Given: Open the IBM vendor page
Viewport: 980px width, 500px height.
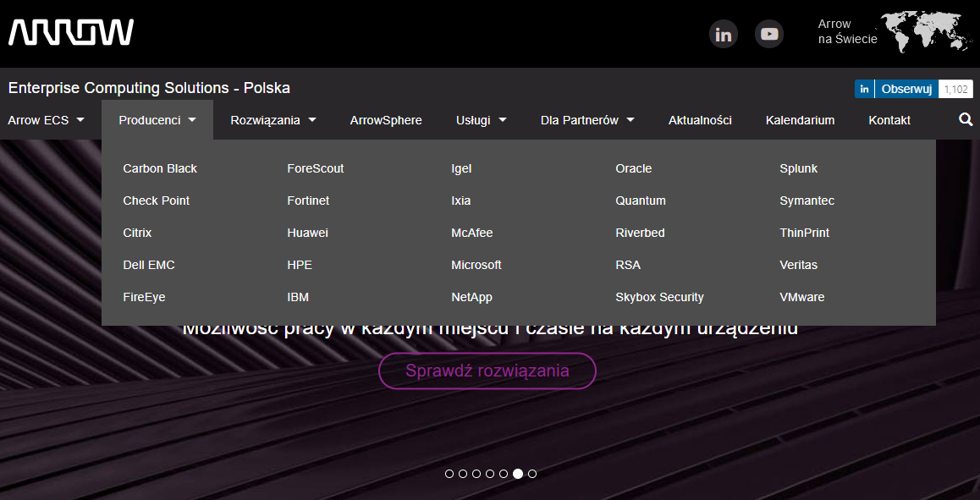Looking at the screenshot, I should click(x=298, y=297).
